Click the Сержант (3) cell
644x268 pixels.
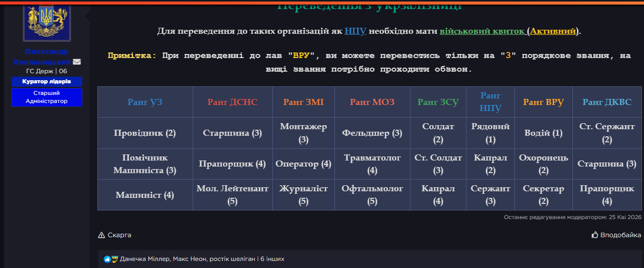491,195
